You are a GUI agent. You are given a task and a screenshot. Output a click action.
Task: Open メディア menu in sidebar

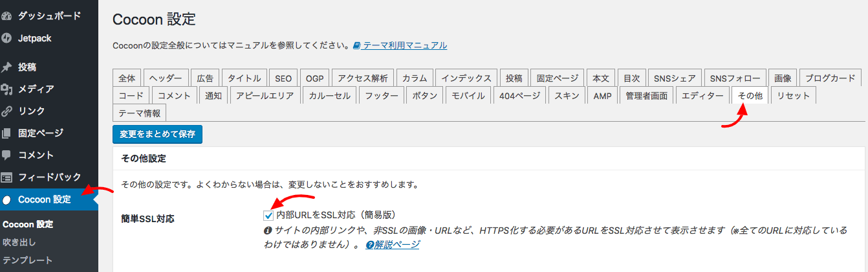pos(49,89)
